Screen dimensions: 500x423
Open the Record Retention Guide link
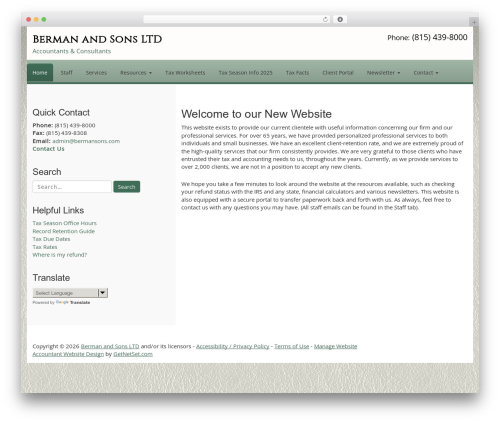[64, 231]
